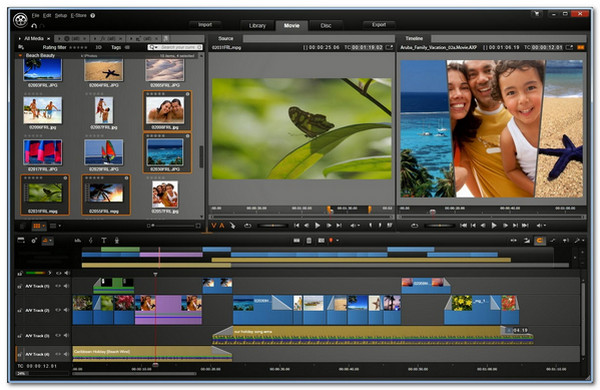Switch to the Library tab
Viewport: 600px width, 390px height.
pyautogui.click(x=257, y=26)
